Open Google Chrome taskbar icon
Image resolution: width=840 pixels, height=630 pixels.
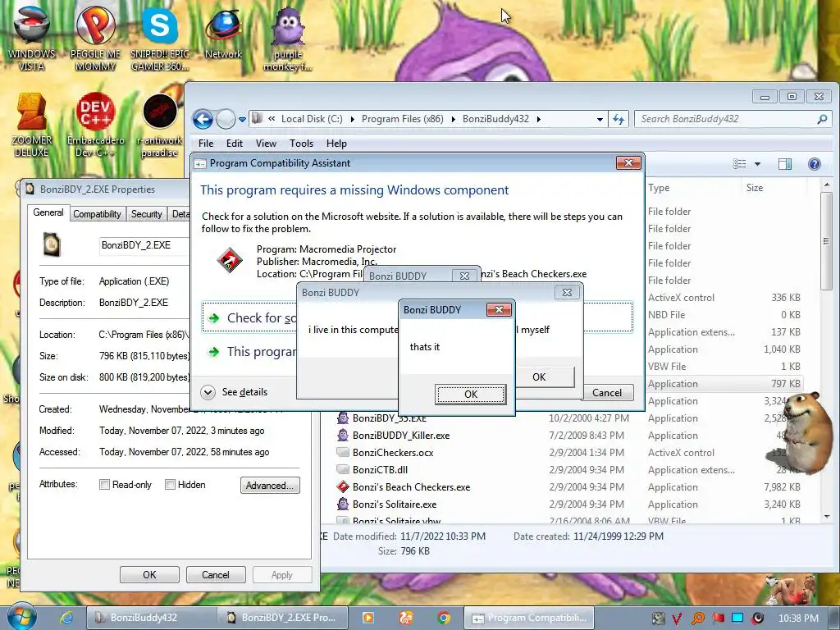(444, 618)
